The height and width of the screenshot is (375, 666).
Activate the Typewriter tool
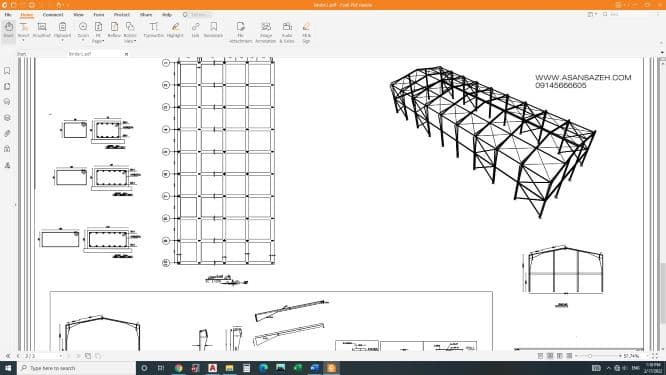tap(154, 30)
